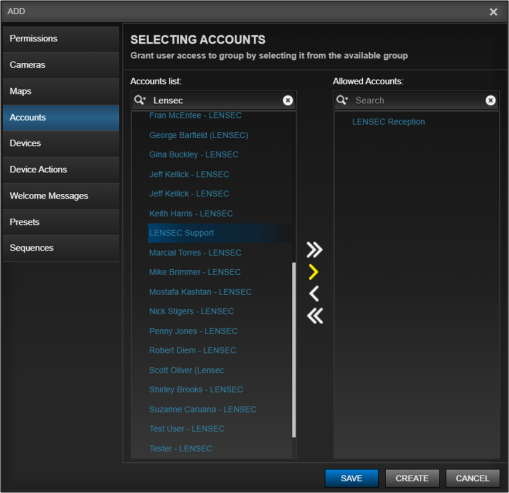Click the remove all accounts double-left arrow

pos(315,316)
